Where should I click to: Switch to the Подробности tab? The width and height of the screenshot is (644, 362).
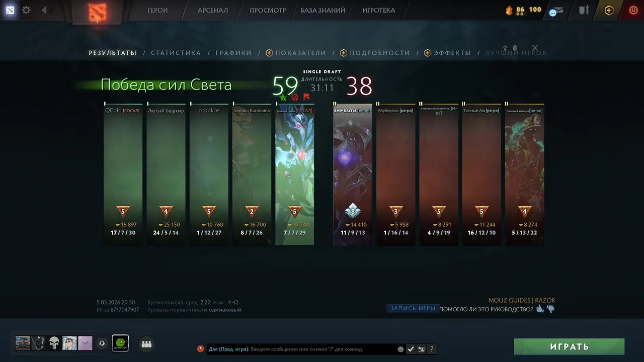click(375, 53)
